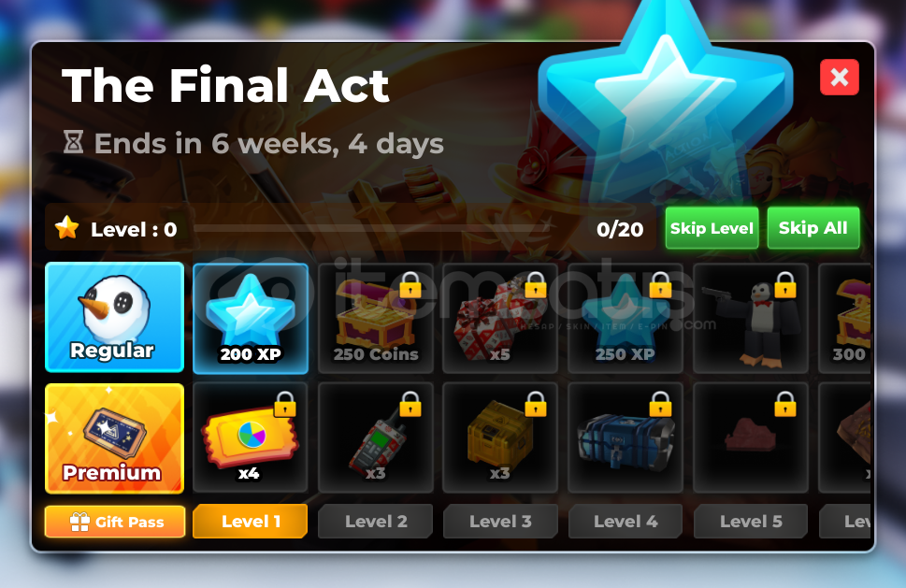Image resolution: width=906 pixels, height=588 pixels.
Task: Click the x5 gift boxes reward
Action: point(500,318)
